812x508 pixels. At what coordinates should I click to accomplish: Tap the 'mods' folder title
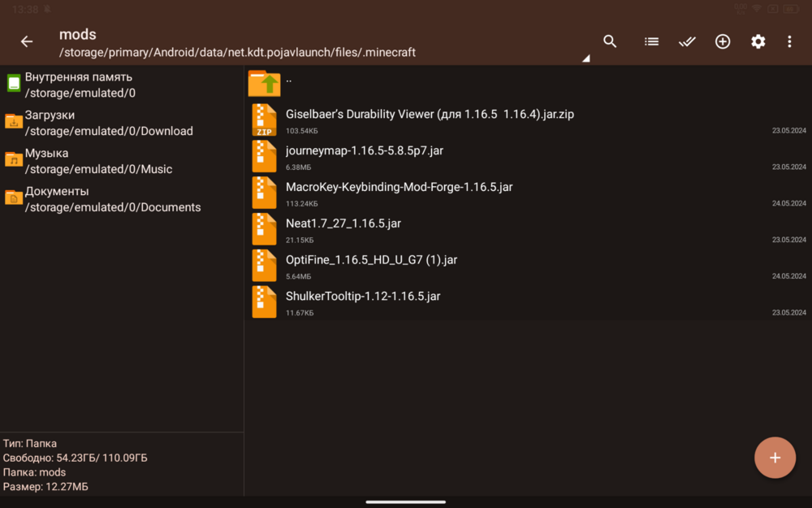coord(78,34)
